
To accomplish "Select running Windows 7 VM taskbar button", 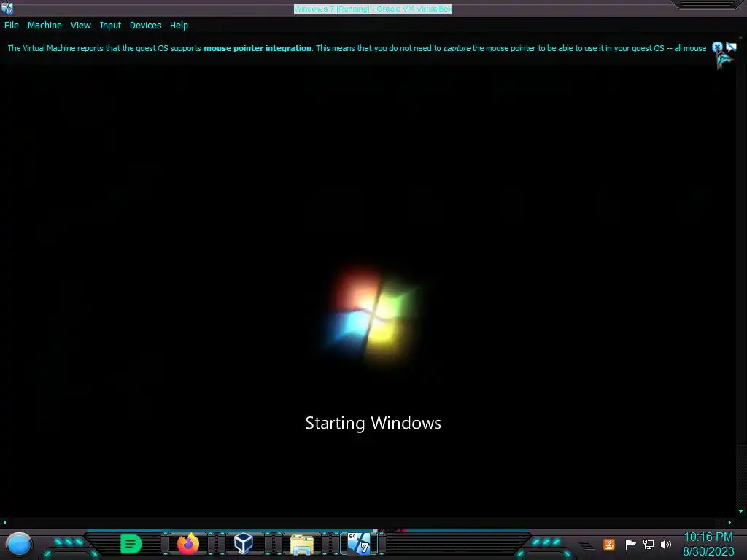I will [359, 543].
